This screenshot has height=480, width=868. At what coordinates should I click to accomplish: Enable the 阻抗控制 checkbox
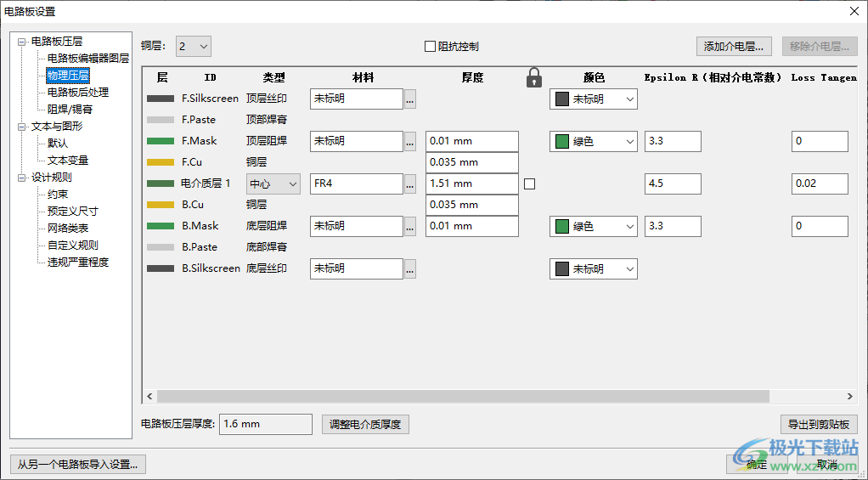point(430,47)
